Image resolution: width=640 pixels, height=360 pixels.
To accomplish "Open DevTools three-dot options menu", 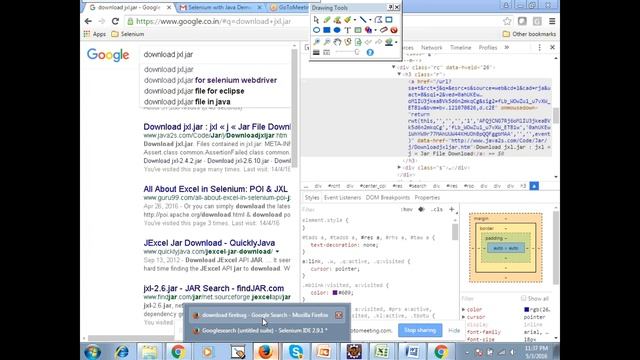I will (x=539, y=48).
